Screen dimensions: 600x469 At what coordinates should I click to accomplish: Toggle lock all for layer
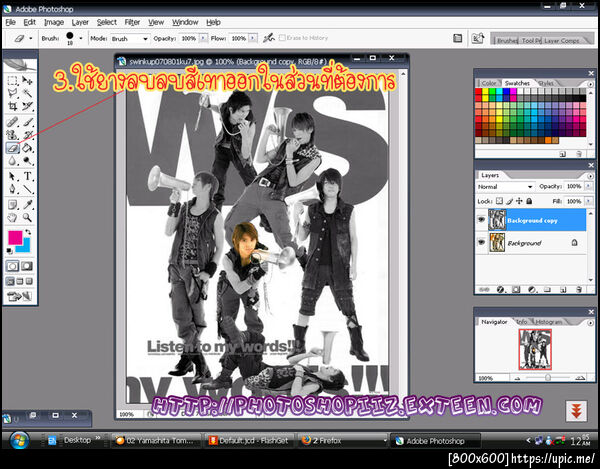(x=529, y=201)
